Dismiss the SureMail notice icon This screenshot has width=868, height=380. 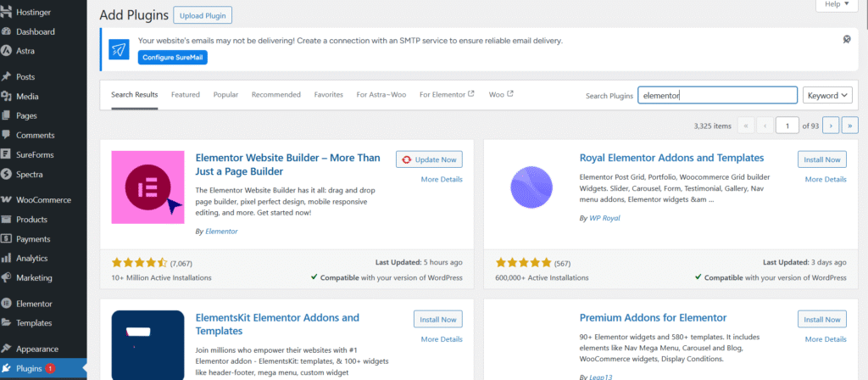(x=846, y=40)
